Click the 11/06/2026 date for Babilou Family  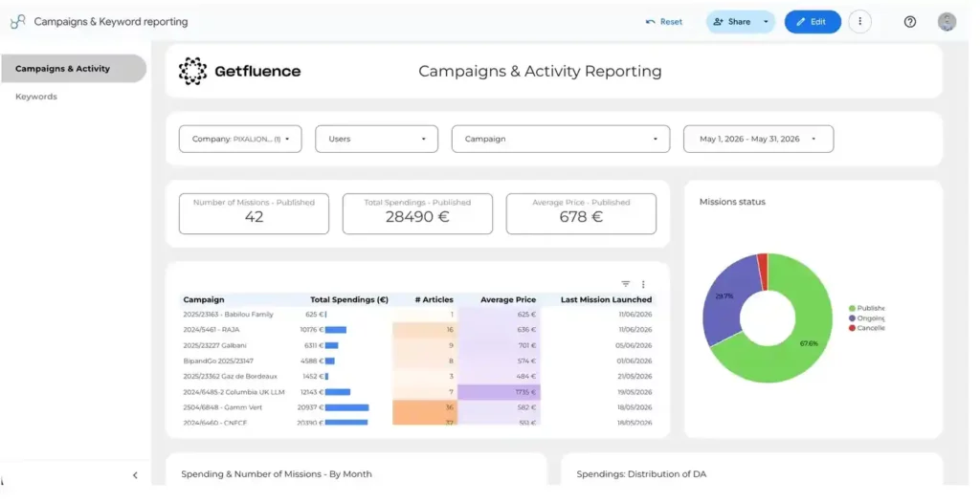pos(635,315)
